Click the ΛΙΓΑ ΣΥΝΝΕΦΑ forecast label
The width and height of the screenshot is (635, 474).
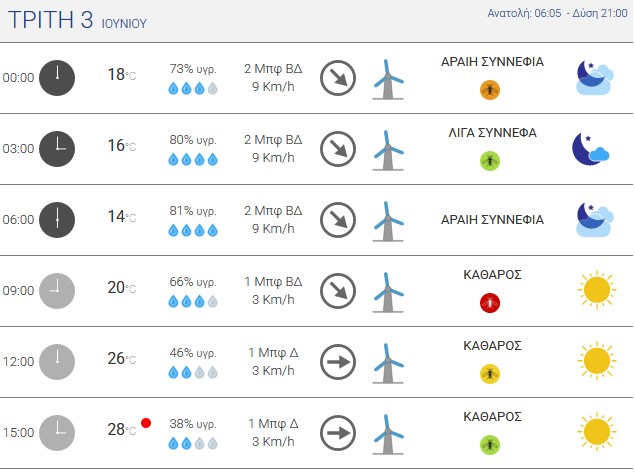click(x=492, y=132)
